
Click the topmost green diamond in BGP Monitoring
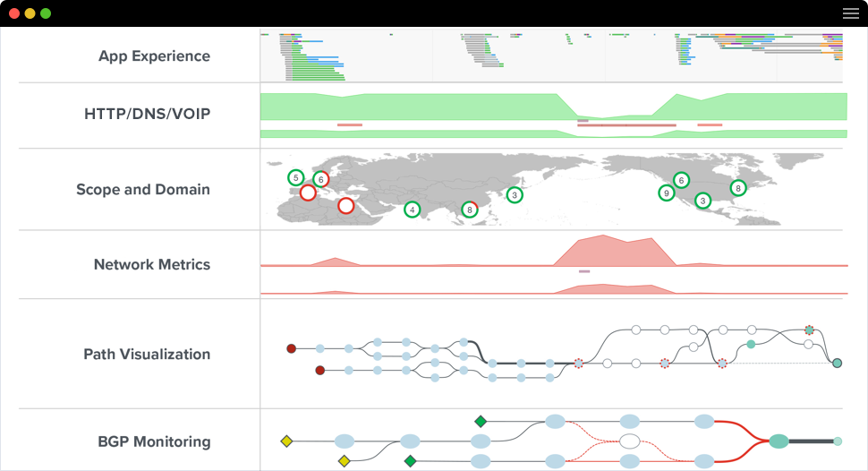click(481, 421)
